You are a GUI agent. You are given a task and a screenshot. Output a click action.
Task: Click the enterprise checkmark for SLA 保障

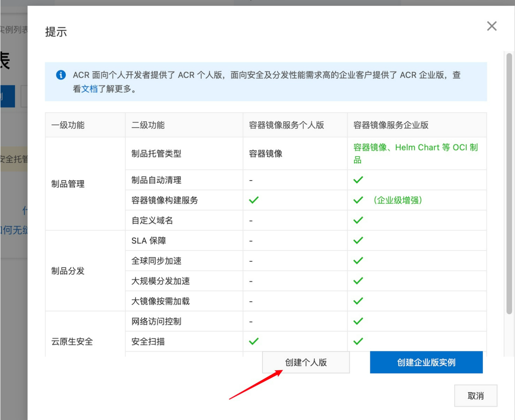click(x=358, y=241)
